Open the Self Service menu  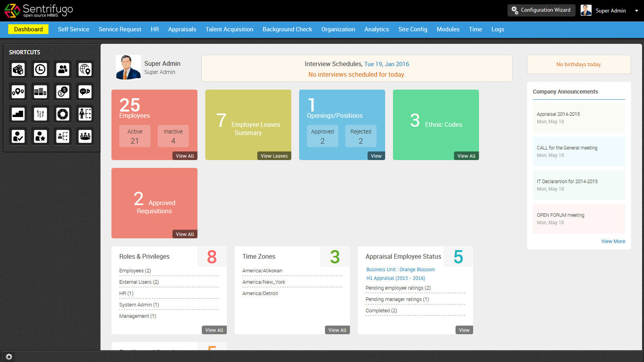[74, 29]
